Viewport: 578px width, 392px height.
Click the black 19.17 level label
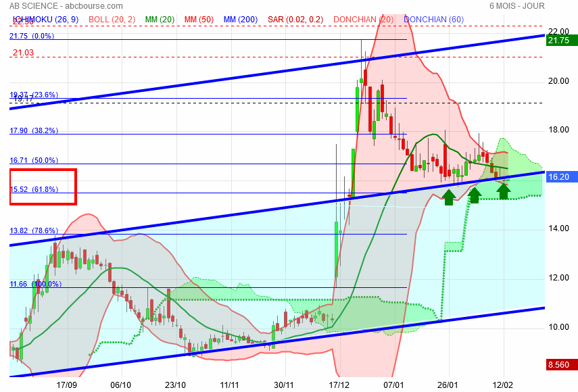pyautogui.click(x=24, y=99)
